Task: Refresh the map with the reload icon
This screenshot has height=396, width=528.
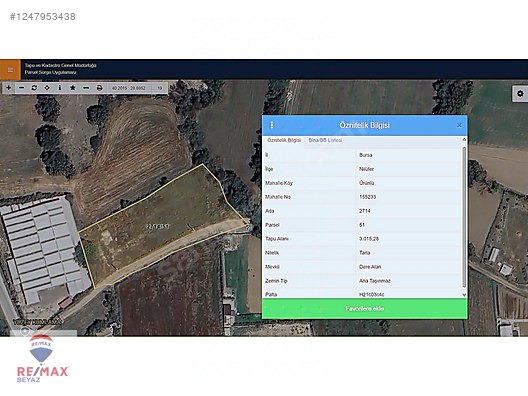Action: click(34, 88)
